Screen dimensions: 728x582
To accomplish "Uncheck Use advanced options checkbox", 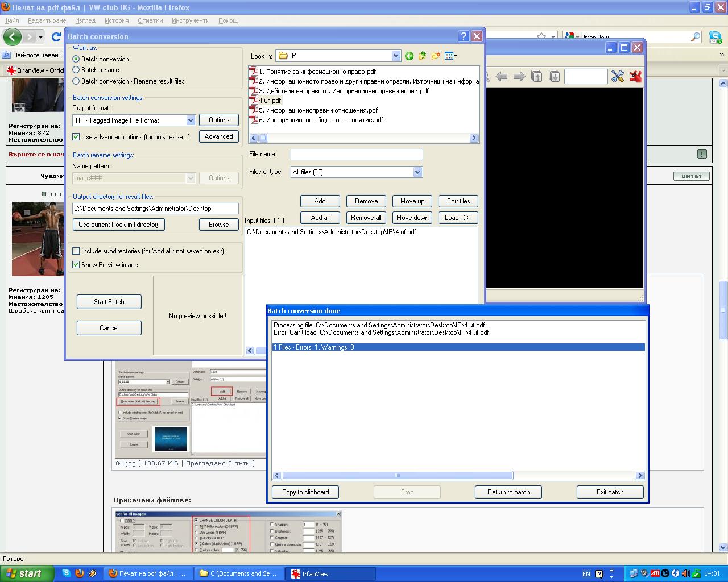I will pyautogui.click(x=76, y=137).
